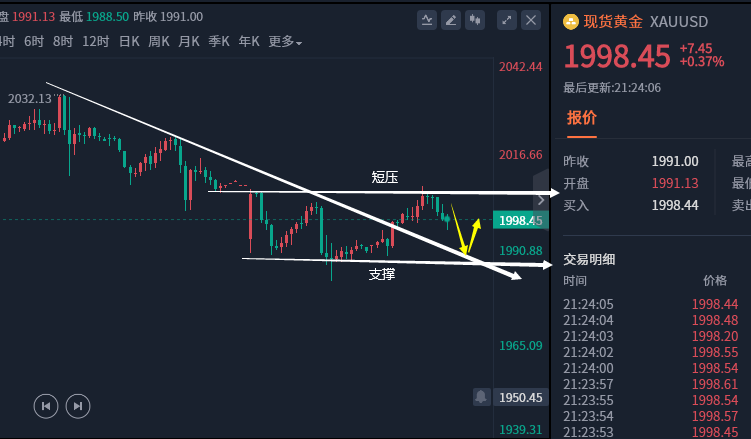This screenshot has width=751, height=439.
Task: Collapse side panel using right chevron arrow
Action: tap(542, 200)
